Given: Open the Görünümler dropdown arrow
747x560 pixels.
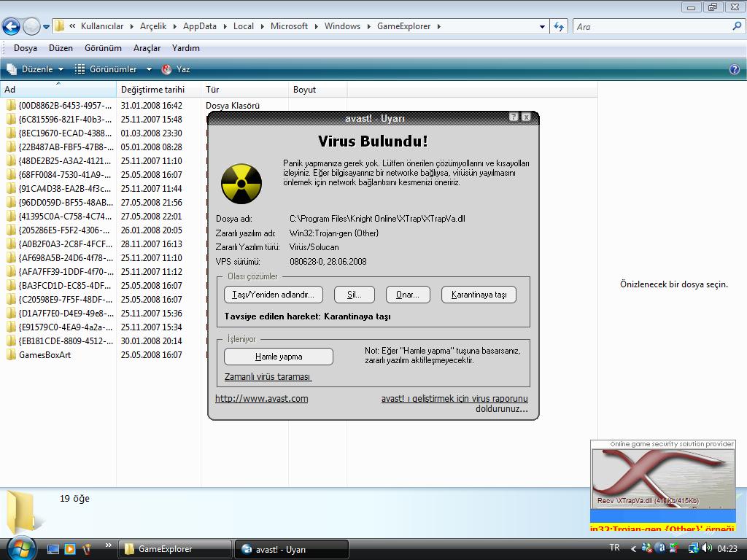Looking at the screenshot, I should click(x=149, y=69).
